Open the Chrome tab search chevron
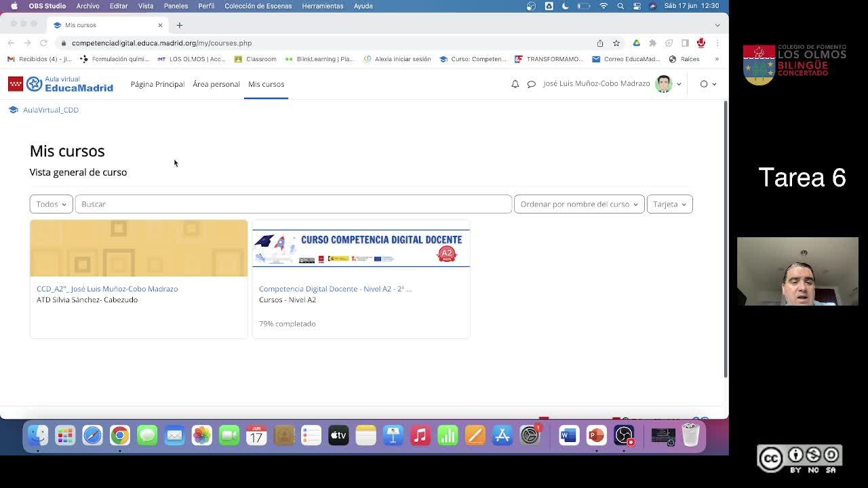 [717, 25]
